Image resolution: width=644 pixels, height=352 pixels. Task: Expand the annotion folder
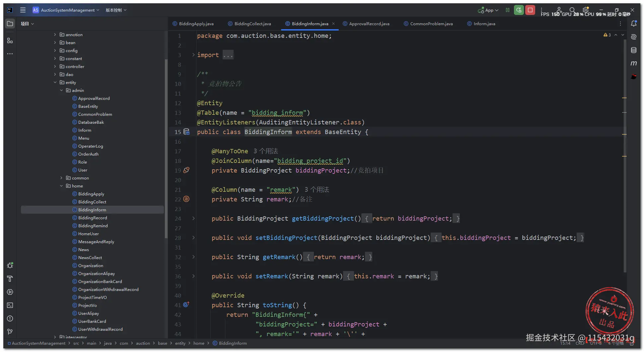(x=55, y=35)
